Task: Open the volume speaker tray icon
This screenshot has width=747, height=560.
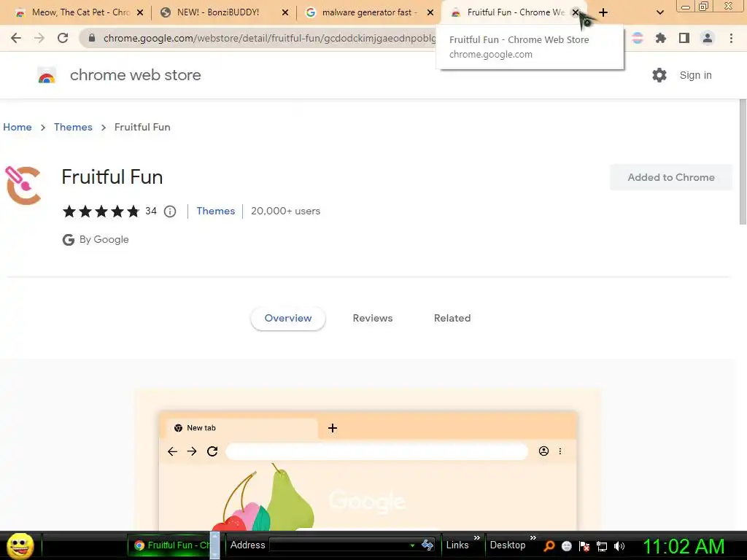Action: point(619,546)
